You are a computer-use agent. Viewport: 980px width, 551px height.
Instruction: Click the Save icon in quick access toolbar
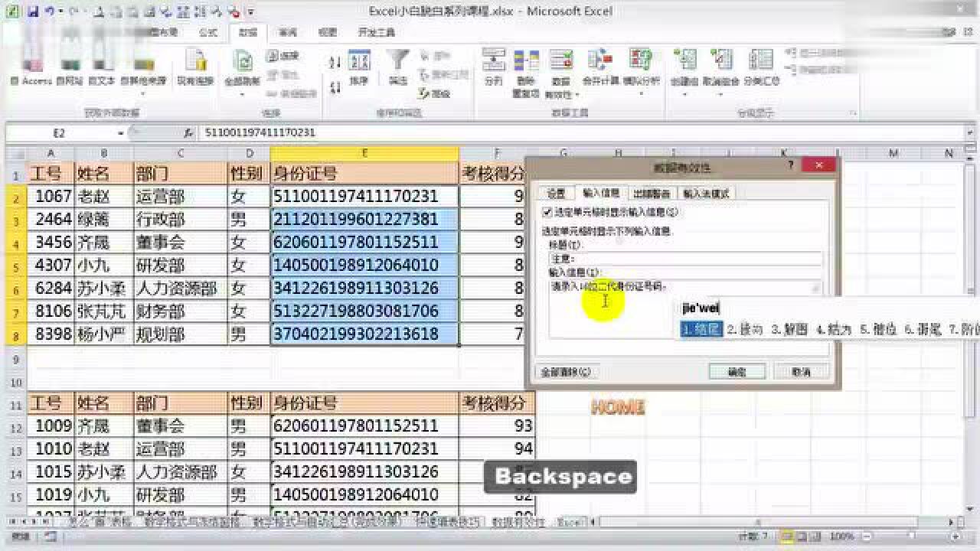tap(33, 11)
